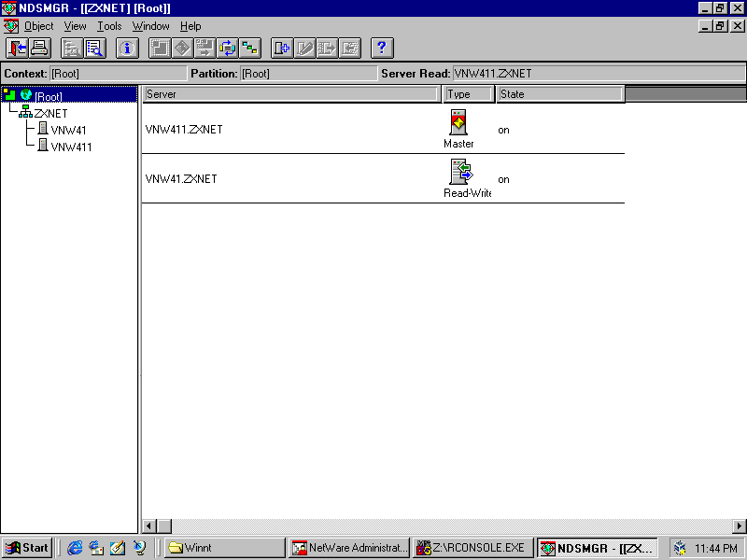Open the Object menu

click(x=38, y=26)
